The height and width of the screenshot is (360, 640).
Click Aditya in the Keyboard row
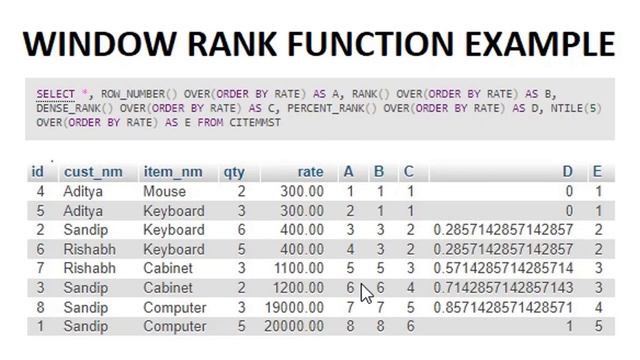(83, 211)
